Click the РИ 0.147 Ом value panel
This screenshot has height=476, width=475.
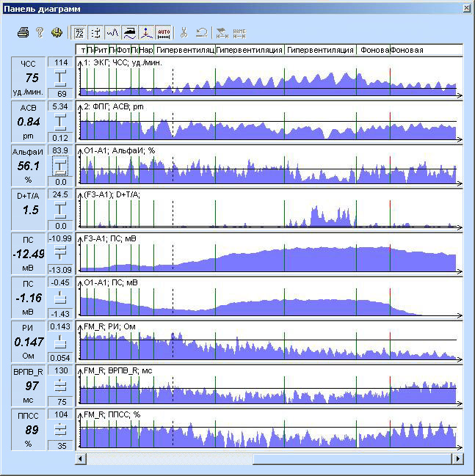pyautogui.click(x=28, y=342)
